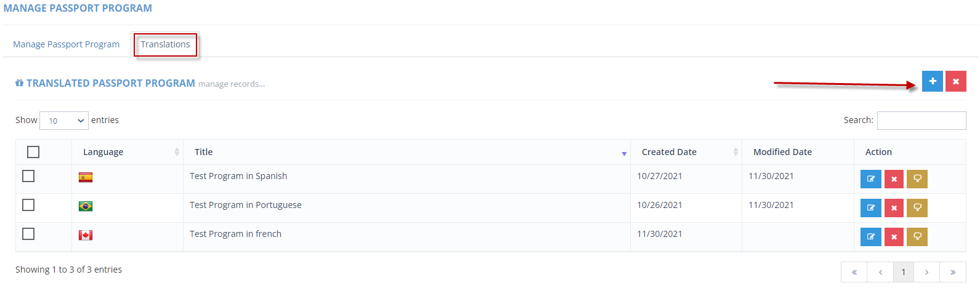Open the Translations tab

tap(165, 44)
